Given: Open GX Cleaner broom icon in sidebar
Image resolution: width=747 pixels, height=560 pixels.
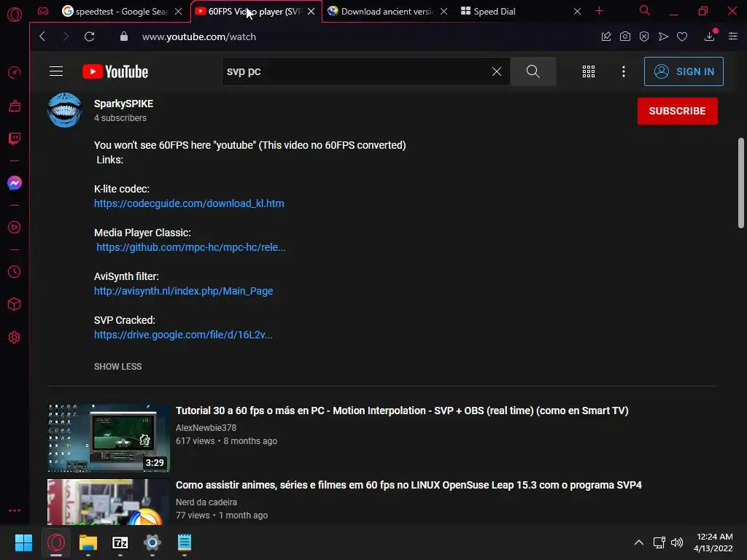Looking at the screenshot, I should click(x=15, y=106).
